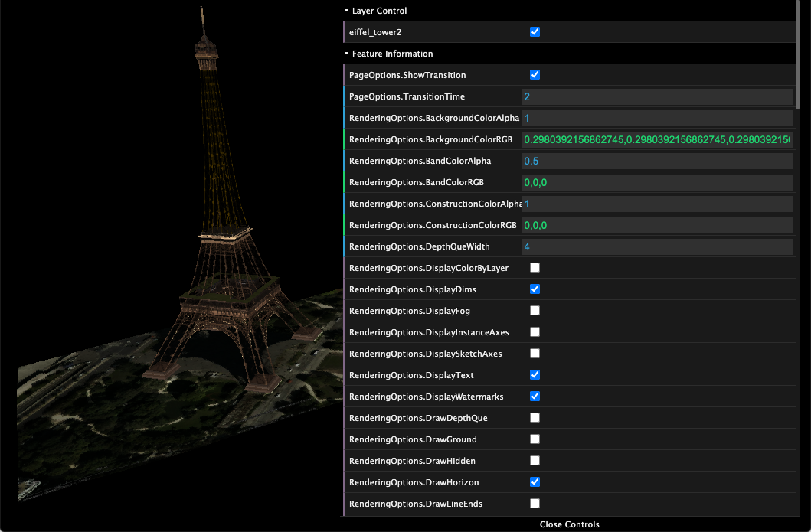Enable RenderingOptions.DrawDepthQue checkbox

point(535,418)
